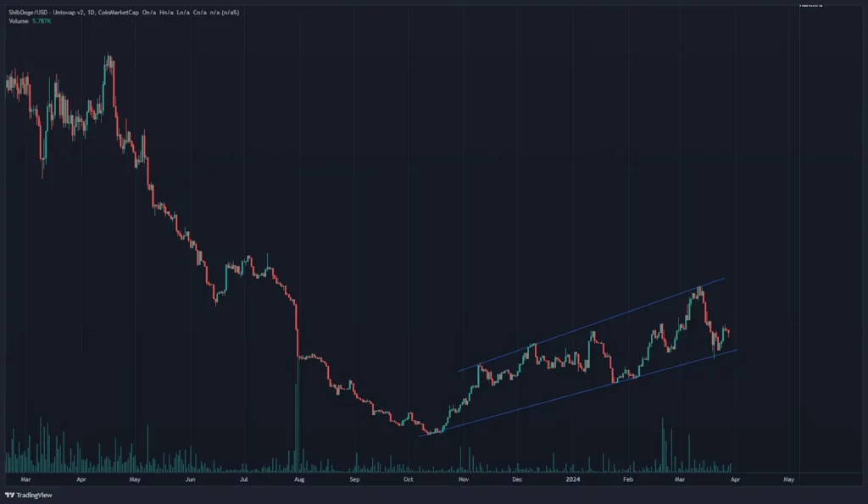Click the H n/a high value
This screenshot has height=504, width=868.
(x=167, y=12)
